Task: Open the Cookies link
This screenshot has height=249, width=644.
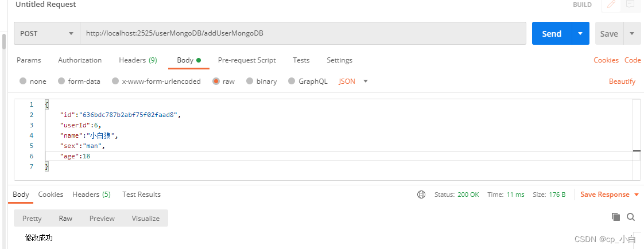Action: (x=606, y=60)
